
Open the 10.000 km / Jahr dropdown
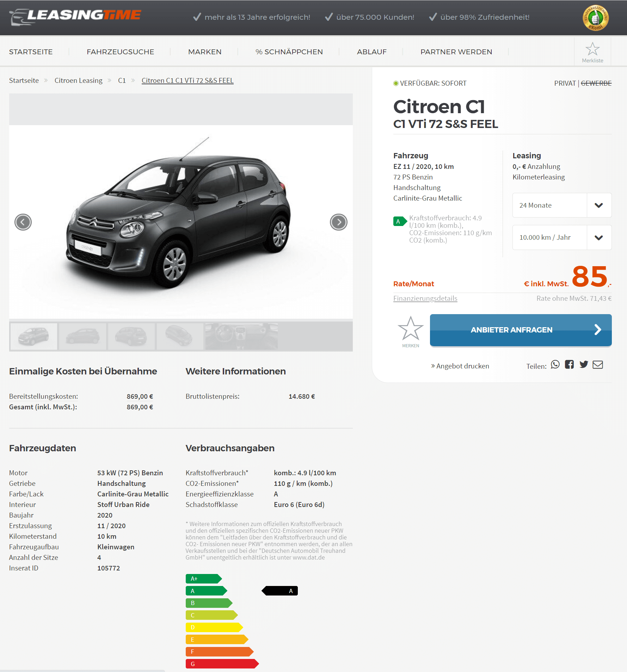(x=562, y=237)
